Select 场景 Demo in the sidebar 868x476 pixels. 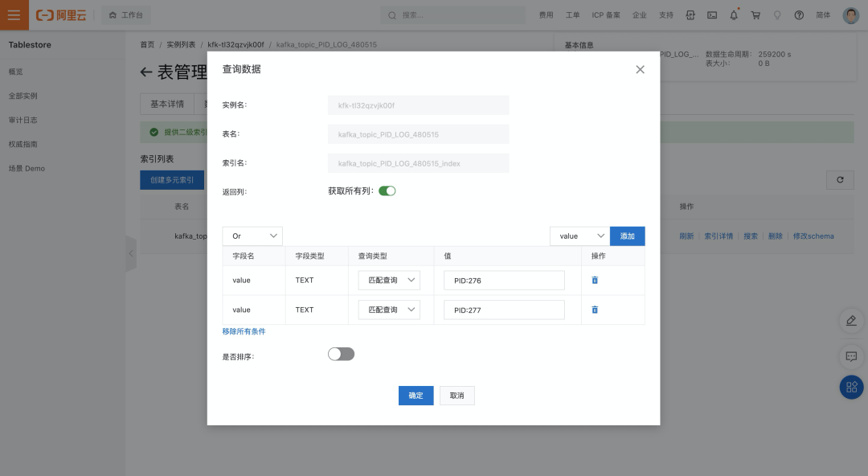27,169
